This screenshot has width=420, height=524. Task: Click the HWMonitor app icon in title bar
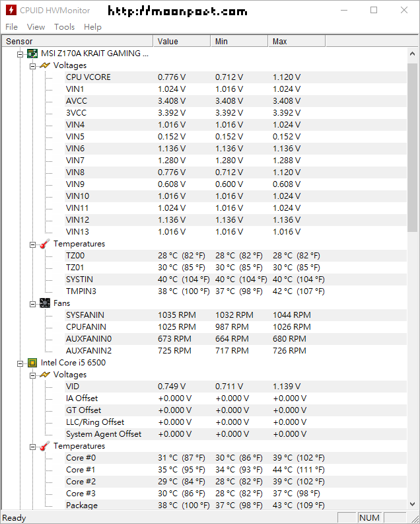click(11, 11)
